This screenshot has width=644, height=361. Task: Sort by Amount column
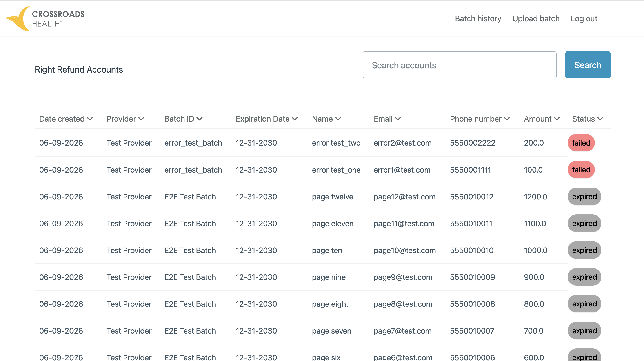tap(542, 119)
